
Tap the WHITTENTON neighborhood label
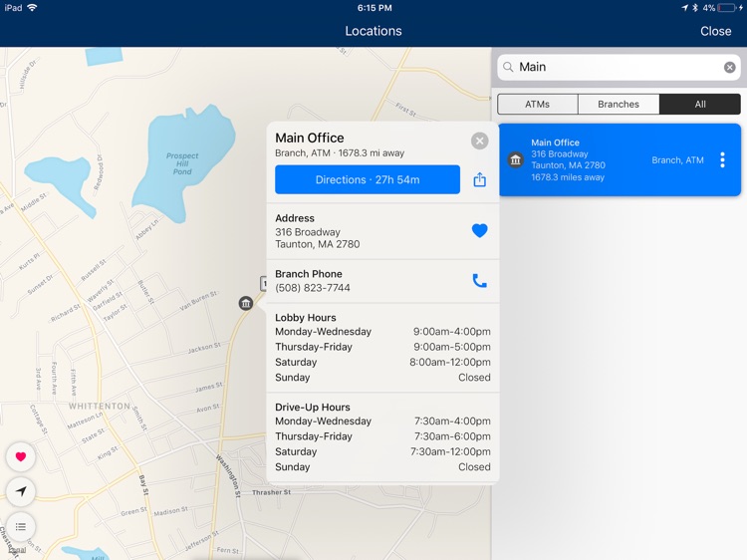coord(99,407)
